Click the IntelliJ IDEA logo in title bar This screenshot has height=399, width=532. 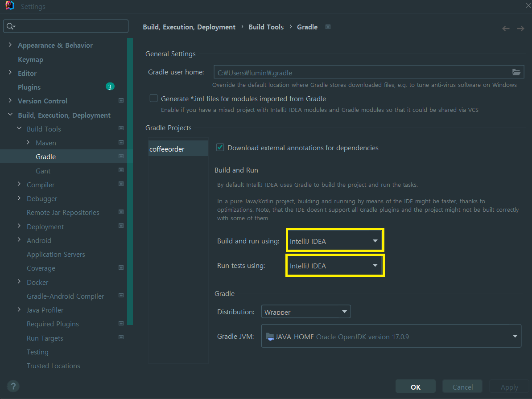click(10, 5)
